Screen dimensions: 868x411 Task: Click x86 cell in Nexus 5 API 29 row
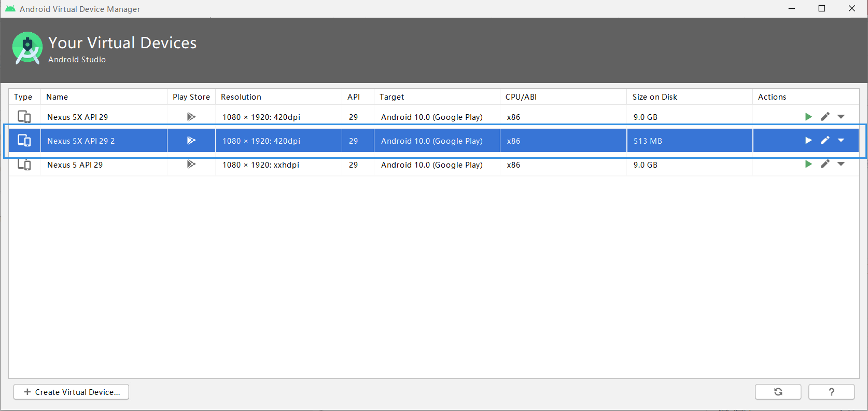tap(563, 165)
